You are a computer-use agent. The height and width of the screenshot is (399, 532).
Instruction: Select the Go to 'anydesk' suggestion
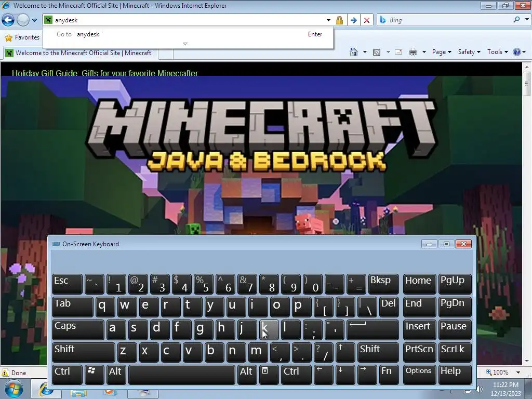point(188,34)
